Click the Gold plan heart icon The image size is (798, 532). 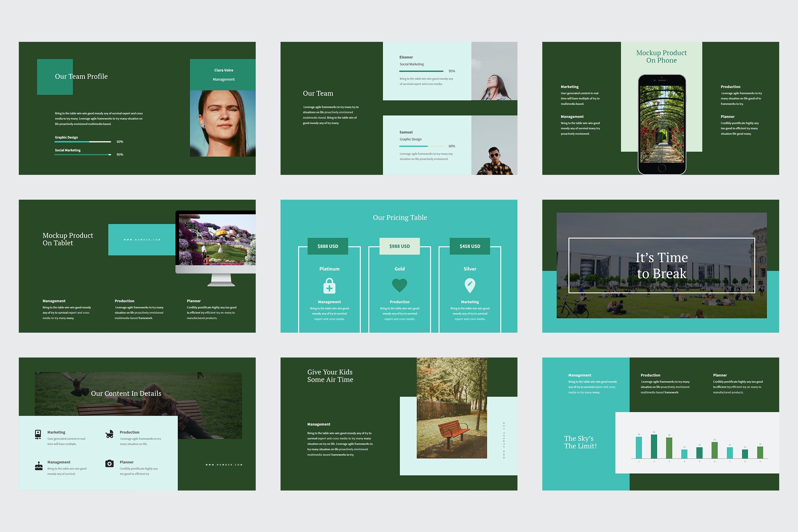399,285
